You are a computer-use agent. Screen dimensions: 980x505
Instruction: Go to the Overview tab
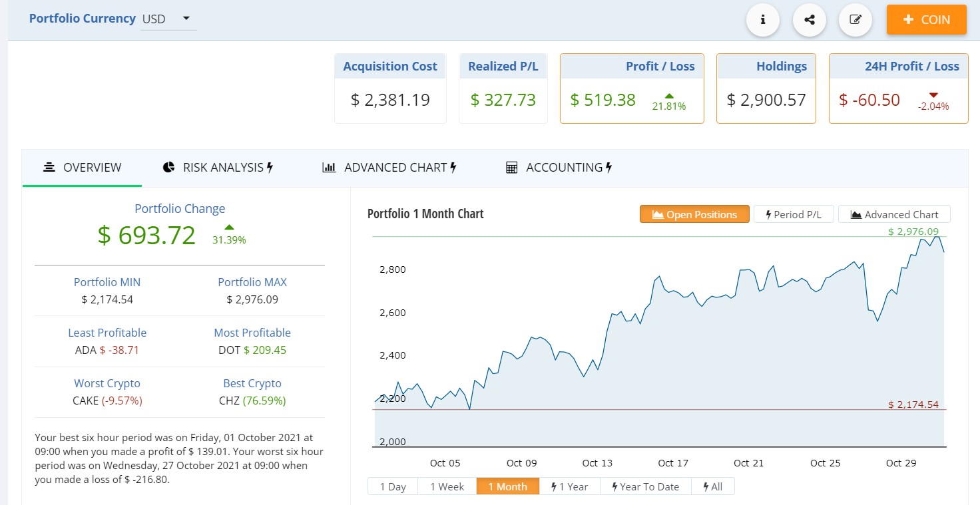tap(82, 168)
